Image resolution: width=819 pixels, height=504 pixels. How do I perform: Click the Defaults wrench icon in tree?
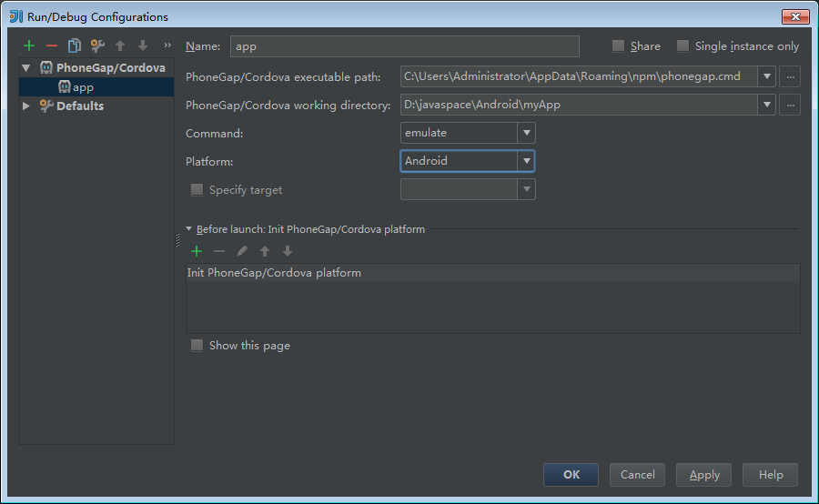click(46, 106)
